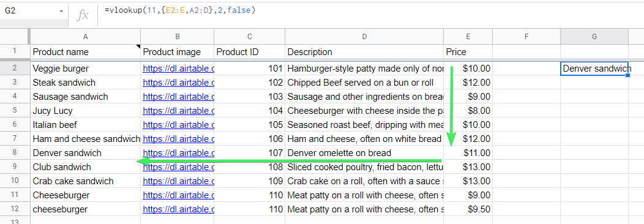Select the capitalized Cheeseburger cell in row 11
The width and height of the screenshot is (644, 224).
pos(86,195)
